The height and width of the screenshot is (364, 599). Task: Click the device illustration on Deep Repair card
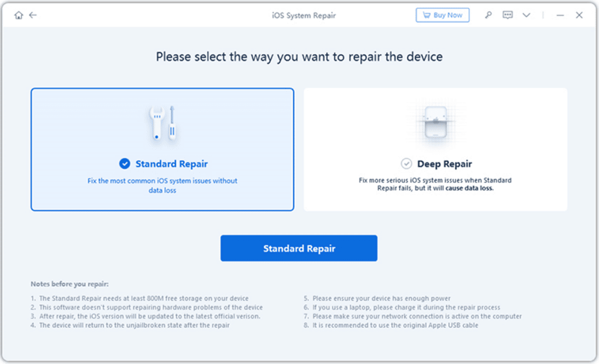click(435, 123)
